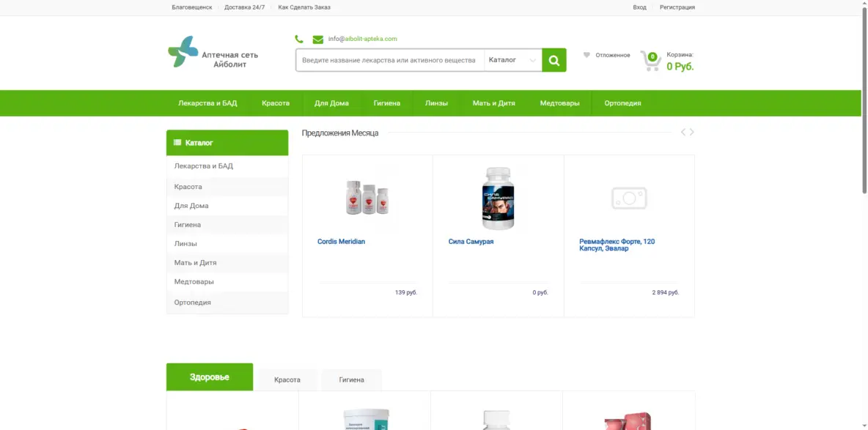Click the heart wishlist icon
This screenshot has height=430, width=868.
tap(586, 55)
